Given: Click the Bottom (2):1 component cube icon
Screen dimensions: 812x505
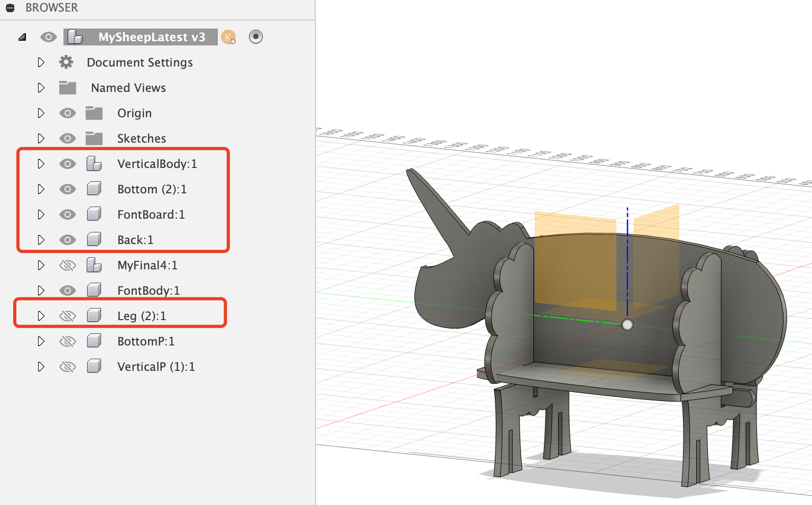Looking at the screenshot, I should click(x=94, y=189).
